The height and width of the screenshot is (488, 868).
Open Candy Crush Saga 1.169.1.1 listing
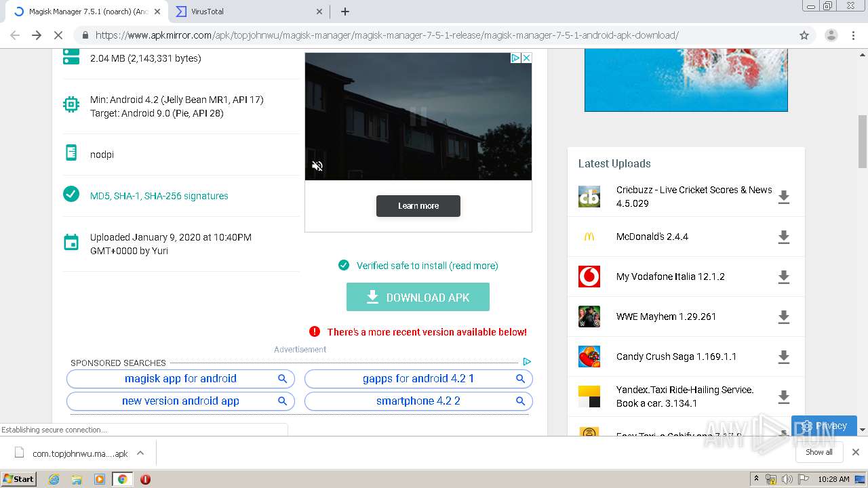point(676,357)
